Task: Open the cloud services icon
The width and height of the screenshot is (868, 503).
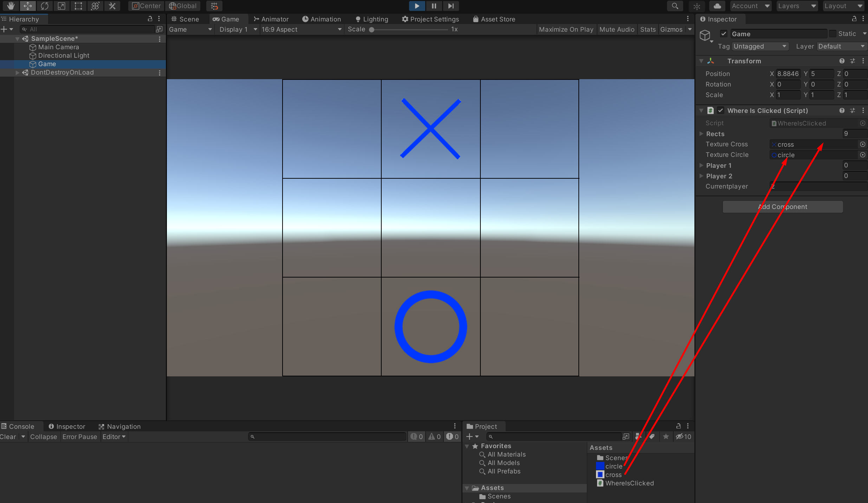Action: coord(717,6)
